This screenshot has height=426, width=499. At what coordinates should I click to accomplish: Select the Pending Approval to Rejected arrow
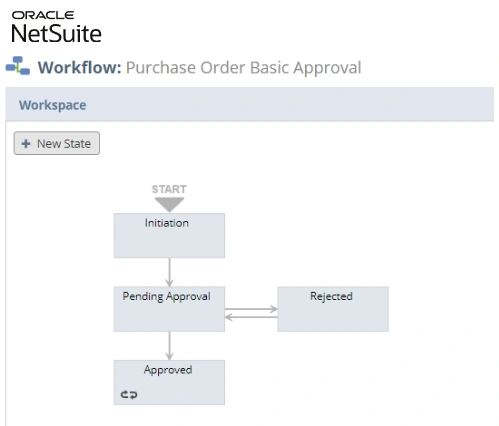click(251, 309)
